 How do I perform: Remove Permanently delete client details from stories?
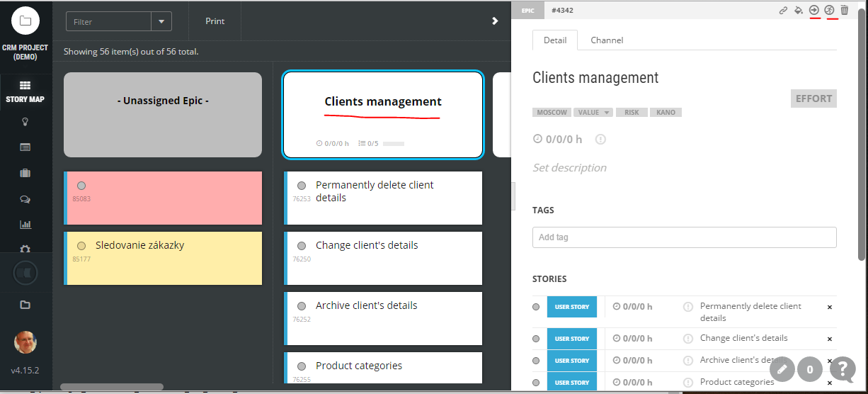(830, 307)
